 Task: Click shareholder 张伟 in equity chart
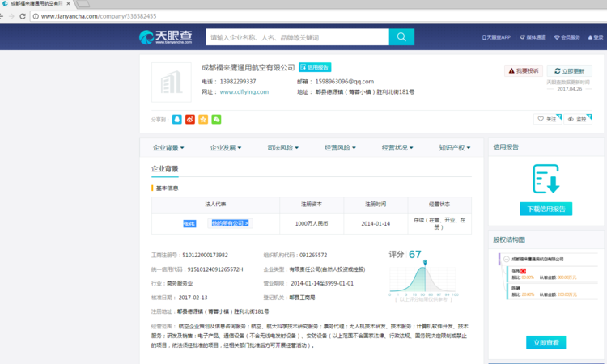point(516,271)
